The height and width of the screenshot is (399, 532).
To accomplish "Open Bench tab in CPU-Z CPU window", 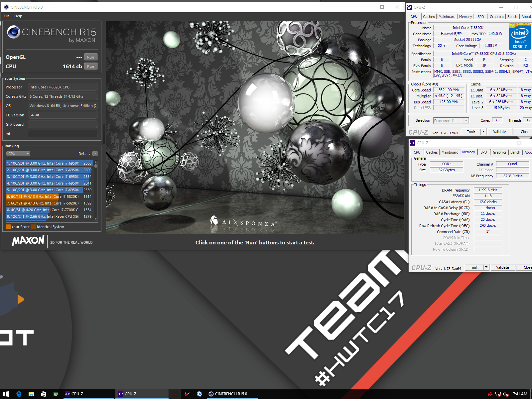I will [512, 17].
